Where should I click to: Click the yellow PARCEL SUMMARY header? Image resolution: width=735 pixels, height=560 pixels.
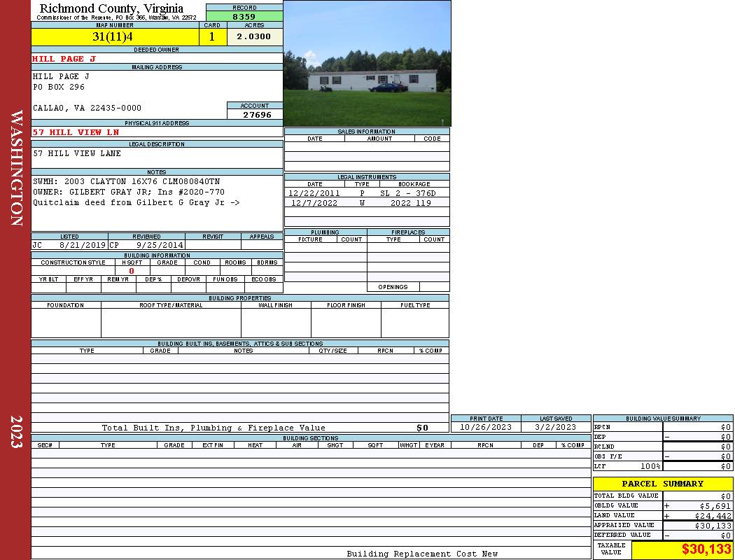[662, 484]
